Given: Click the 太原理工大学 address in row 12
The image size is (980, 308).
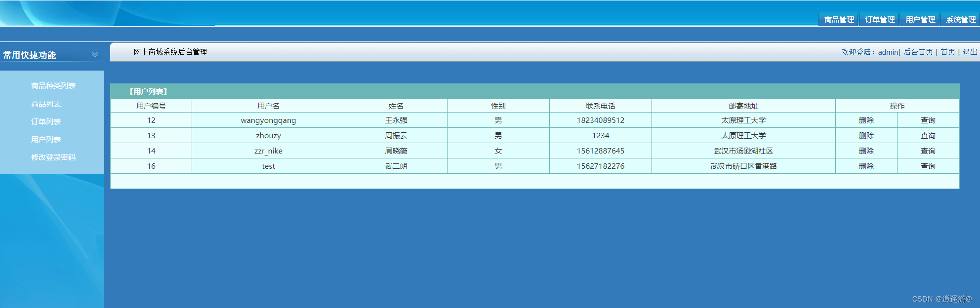Looking at the screenshot, I should pyautogui.click(x=743, y=120).
